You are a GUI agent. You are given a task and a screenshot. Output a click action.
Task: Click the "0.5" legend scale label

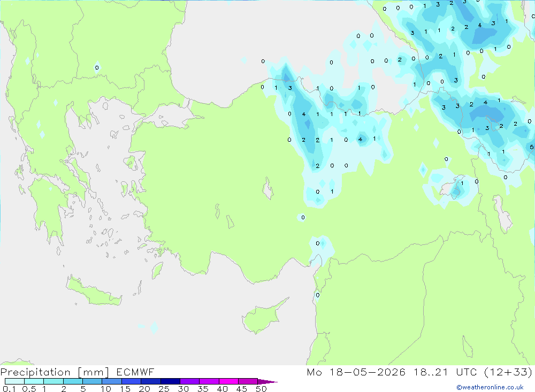point(29,389)
